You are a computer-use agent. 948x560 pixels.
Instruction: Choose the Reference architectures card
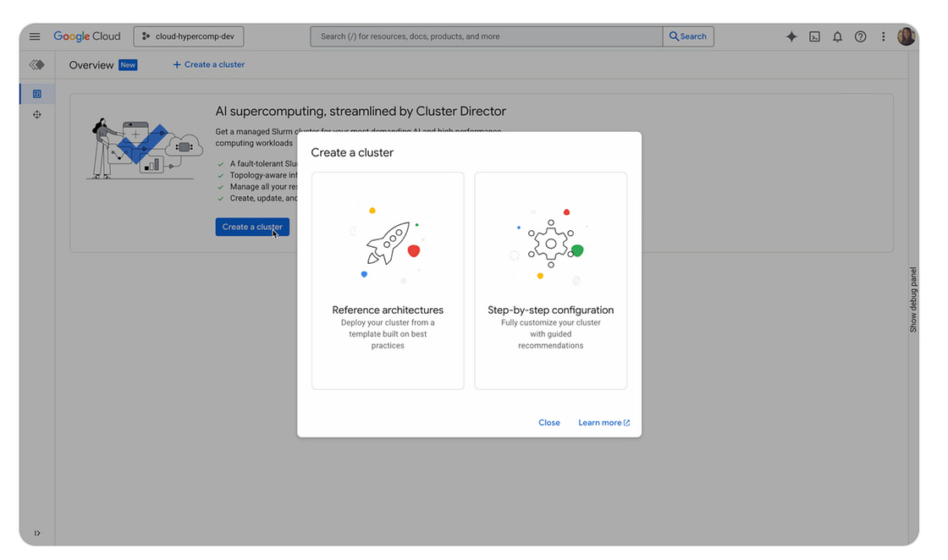[x=388, y=281]
